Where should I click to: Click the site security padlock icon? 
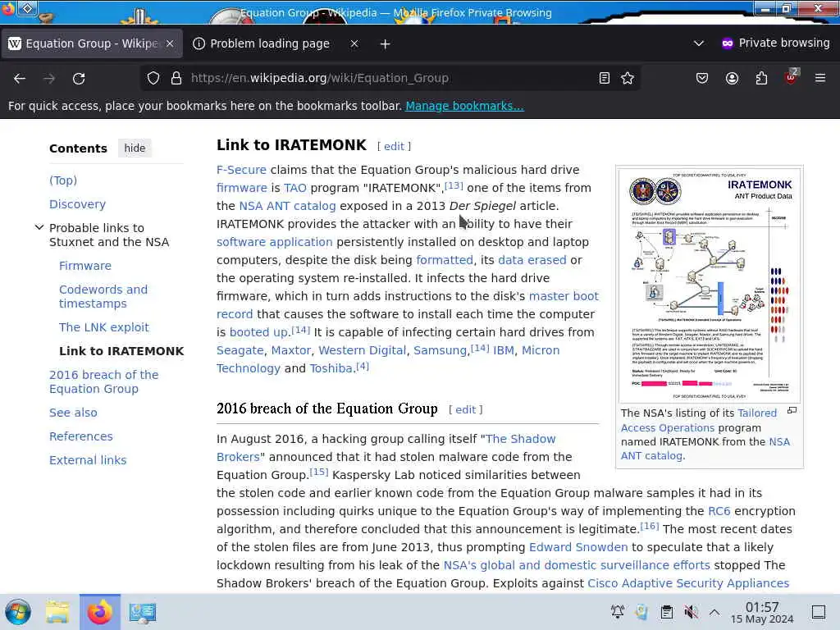[176, 78]
